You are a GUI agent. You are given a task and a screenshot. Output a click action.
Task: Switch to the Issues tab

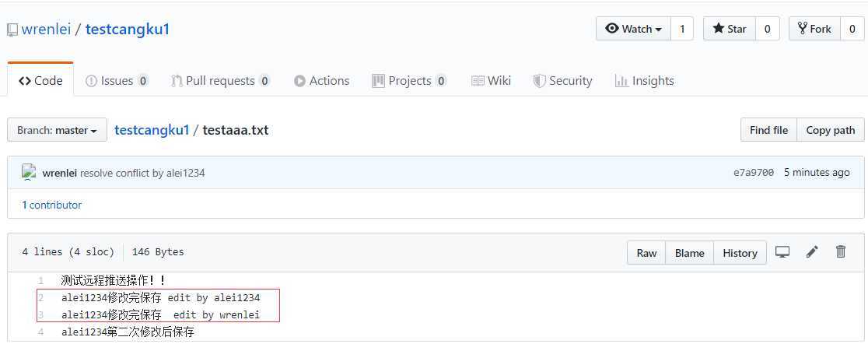(117, 81)
